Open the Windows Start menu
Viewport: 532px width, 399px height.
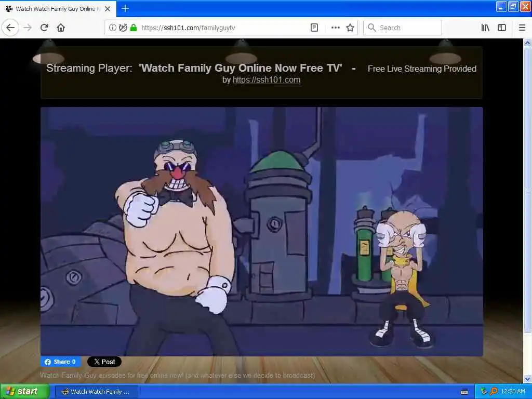point(25,392)
